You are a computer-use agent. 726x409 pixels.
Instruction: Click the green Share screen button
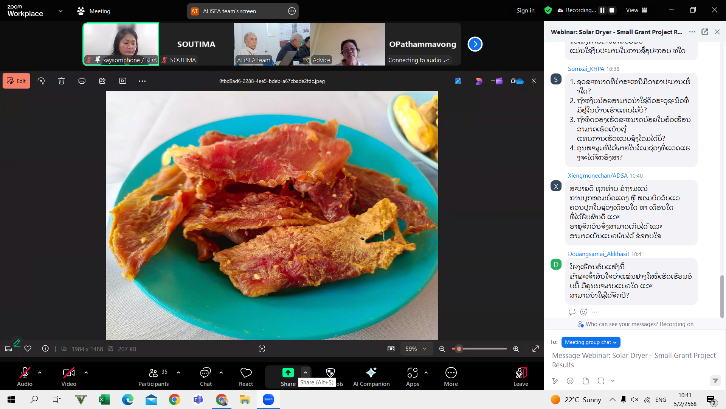[x=288, y=372]
